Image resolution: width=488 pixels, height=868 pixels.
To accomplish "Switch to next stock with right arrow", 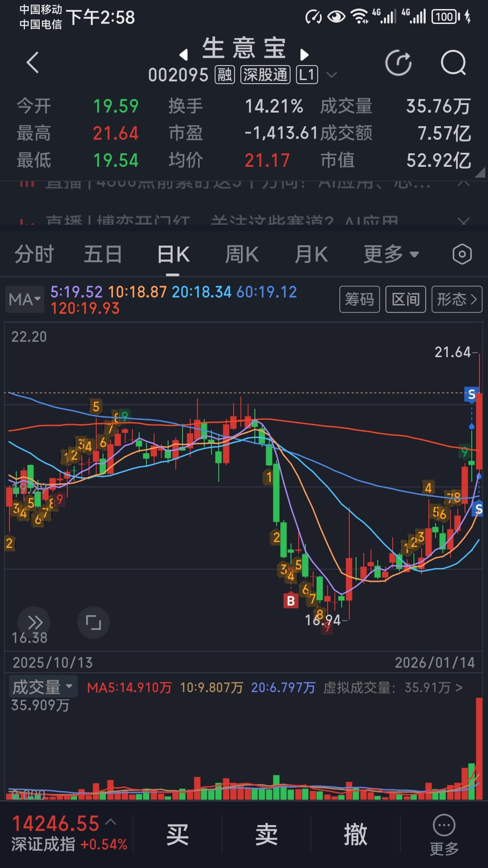I will point(305,55).
